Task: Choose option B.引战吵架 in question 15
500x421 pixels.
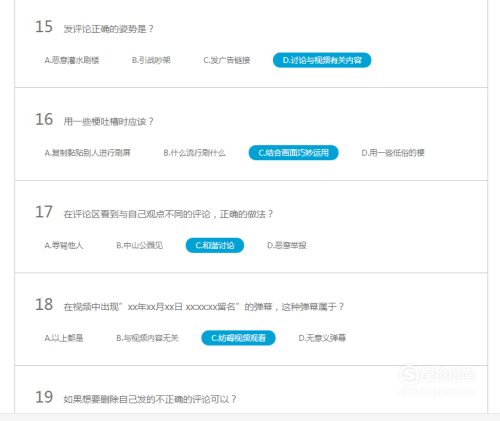Action: tap(151, 60)
